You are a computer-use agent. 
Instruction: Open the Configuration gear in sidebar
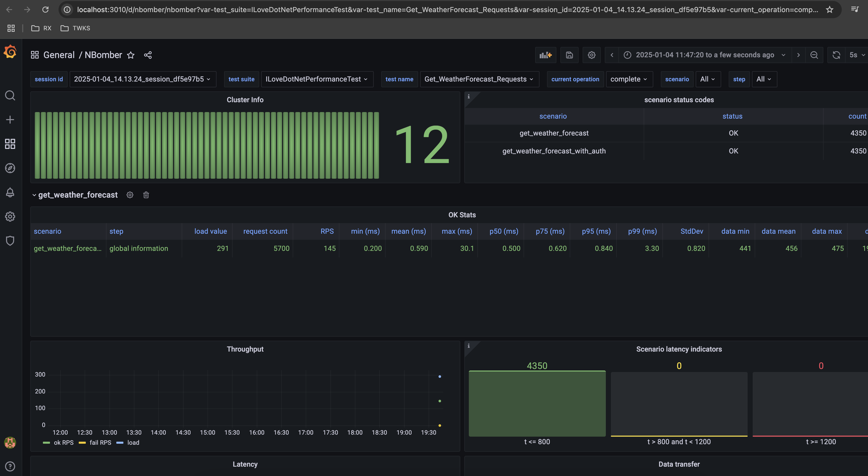click(x=10, y=217)
